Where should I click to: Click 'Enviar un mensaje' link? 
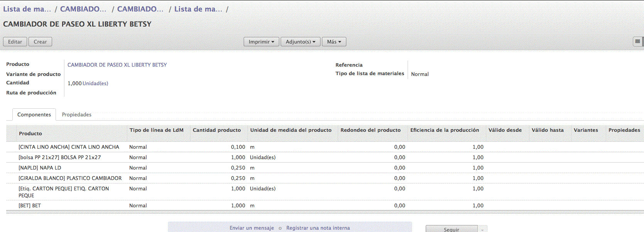251,228
